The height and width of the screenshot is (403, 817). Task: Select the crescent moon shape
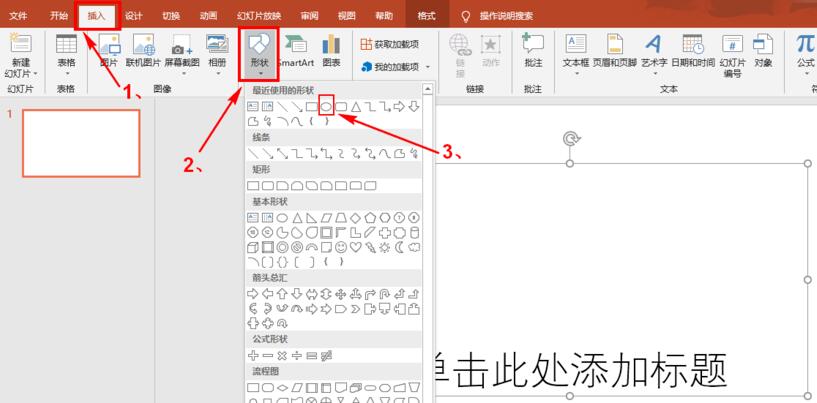[x=400, y=246]
